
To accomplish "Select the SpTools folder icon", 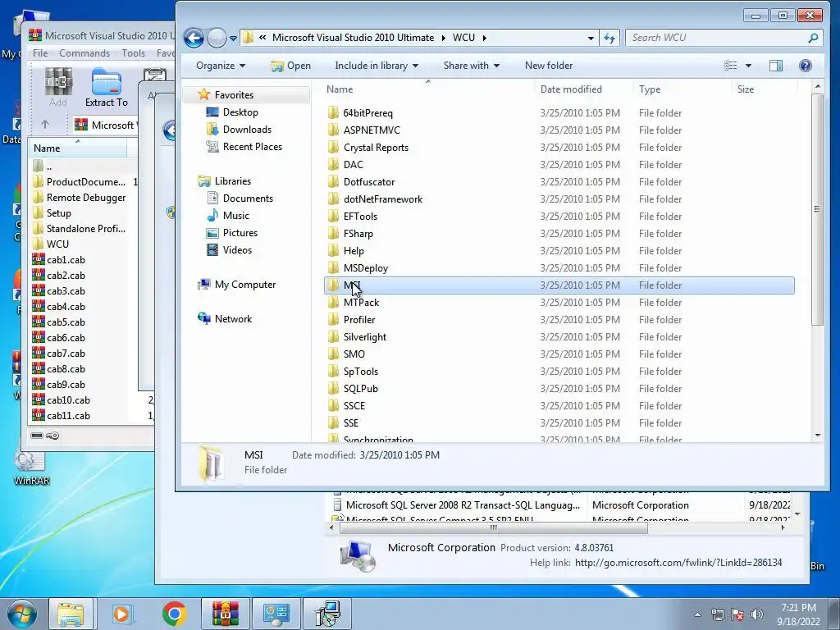I will (x=333, y=372).
